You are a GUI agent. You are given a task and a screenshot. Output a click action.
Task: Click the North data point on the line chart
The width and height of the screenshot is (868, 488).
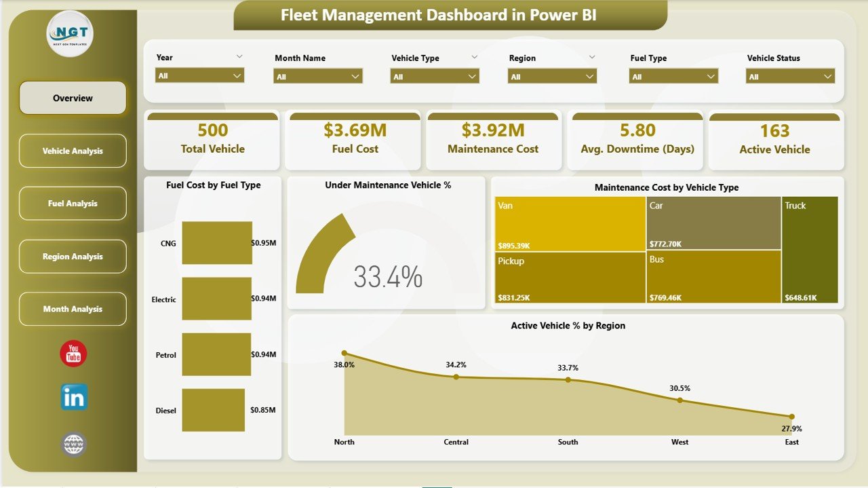344,352
